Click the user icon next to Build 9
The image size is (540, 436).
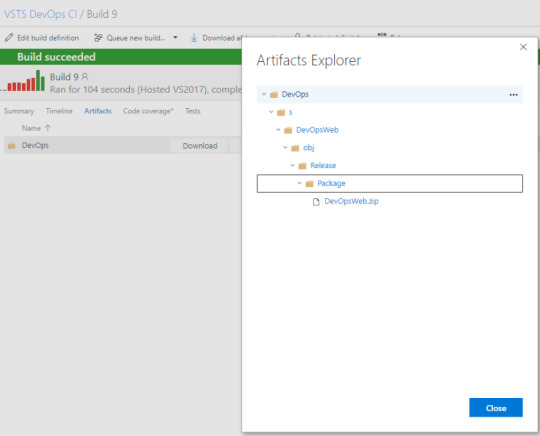coord(85,76)
